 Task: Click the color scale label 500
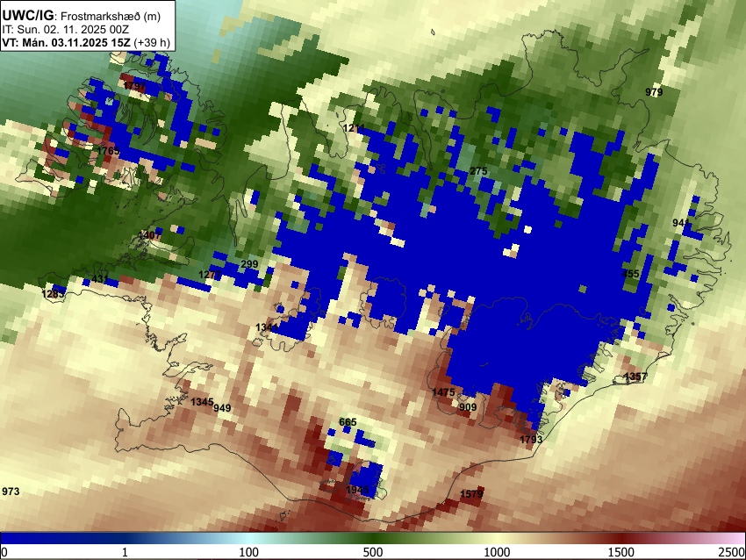pos(373,552)
